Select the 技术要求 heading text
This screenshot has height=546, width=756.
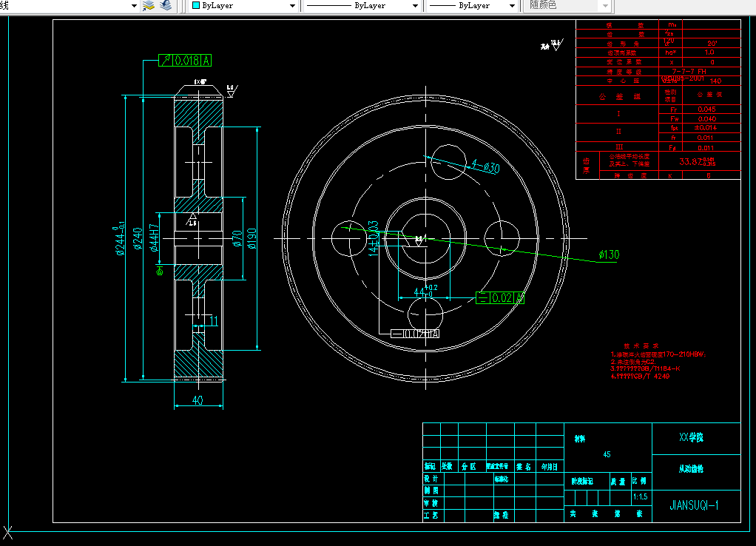click(641, 346)
